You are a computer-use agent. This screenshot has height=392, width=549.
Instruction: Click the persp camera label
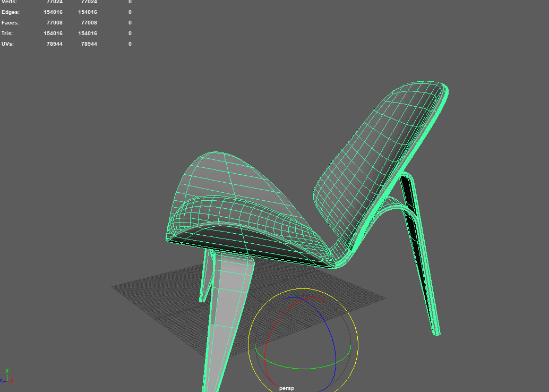(x=286, y=388)
